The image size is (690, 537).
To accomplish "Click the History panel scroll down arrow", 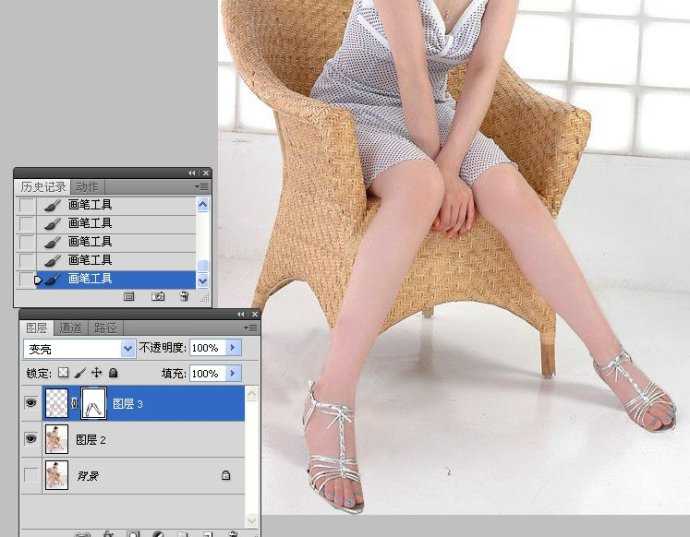I will (x=202, y=280).
